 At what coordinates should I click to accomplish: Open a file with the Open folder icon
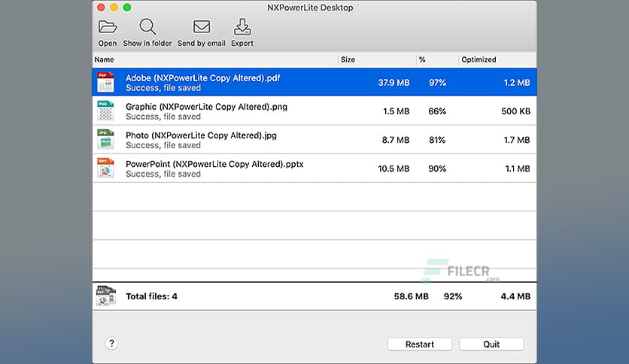tap(108, 27)
